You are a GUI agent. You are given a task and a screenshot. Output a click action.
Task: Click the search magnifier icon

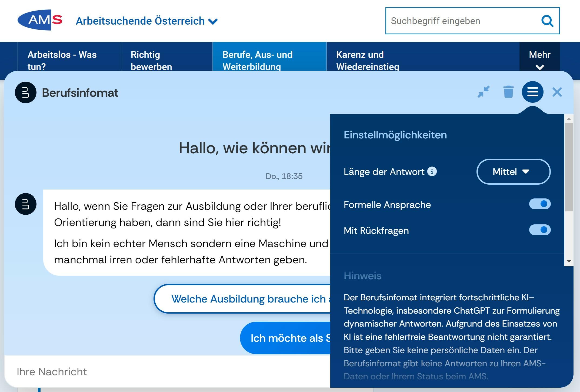pos(547,21)
